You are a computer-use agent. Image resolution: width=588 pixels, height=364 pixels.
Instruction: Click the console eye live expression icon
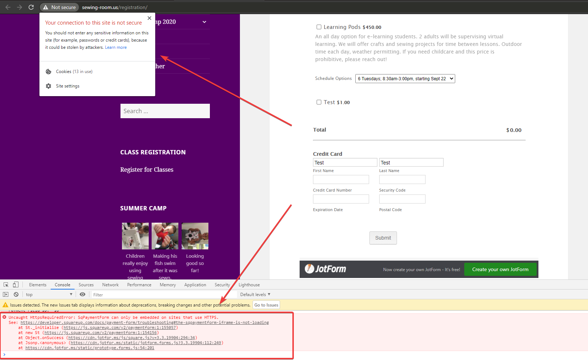coord(83,295)
